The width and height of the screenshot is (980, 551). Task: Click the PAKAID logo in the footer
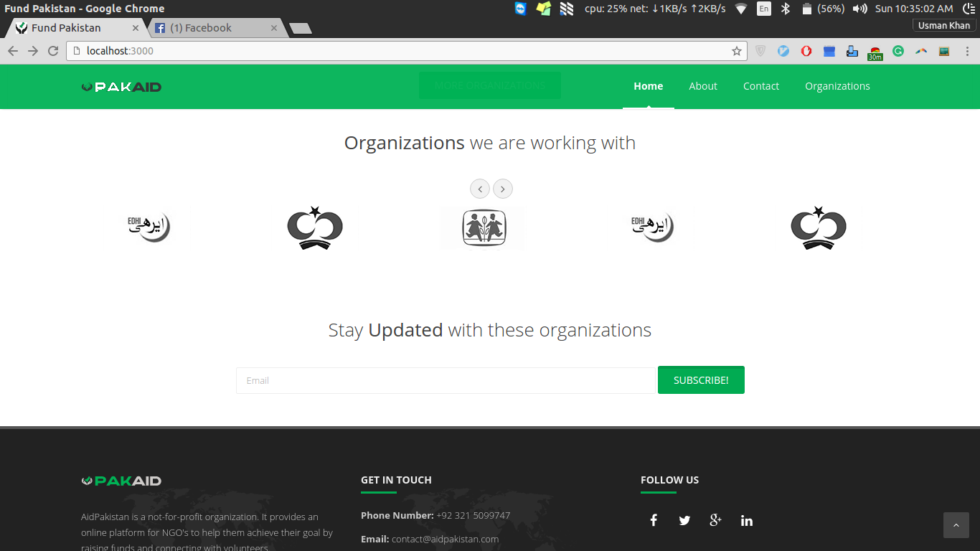(x=121, y=481)
